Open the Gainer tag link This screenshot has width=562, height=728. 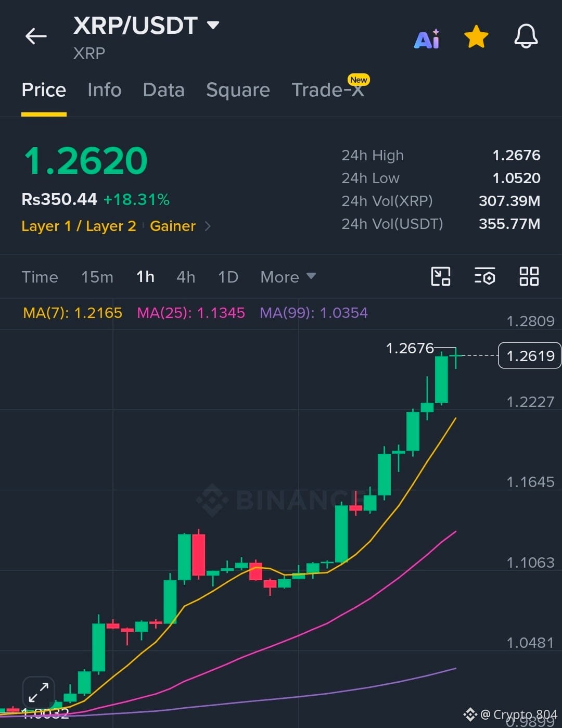[x=173, y=226]
